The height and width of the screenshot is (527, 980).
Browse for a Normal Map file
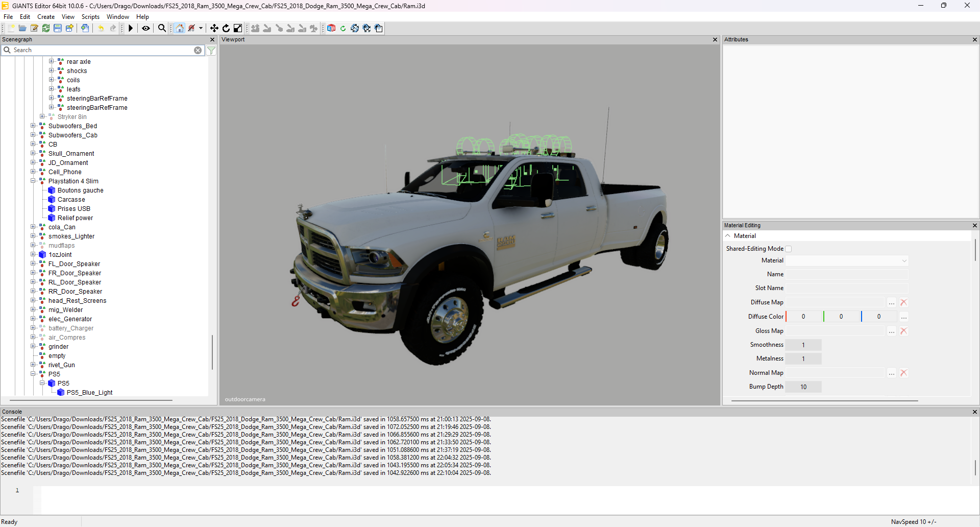point(892,373)
